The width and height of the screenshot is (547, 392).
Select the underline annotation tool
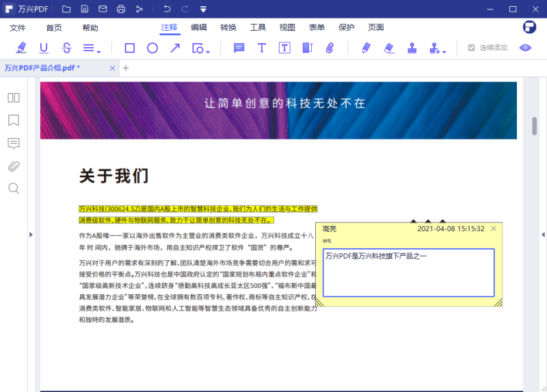[44, 48]
